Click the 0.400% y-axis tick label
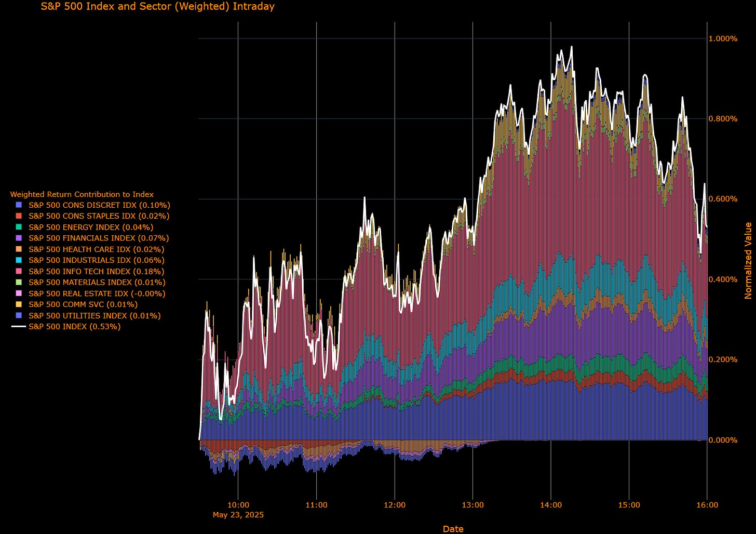Screen dimensions: 756x534 point(723,279)
